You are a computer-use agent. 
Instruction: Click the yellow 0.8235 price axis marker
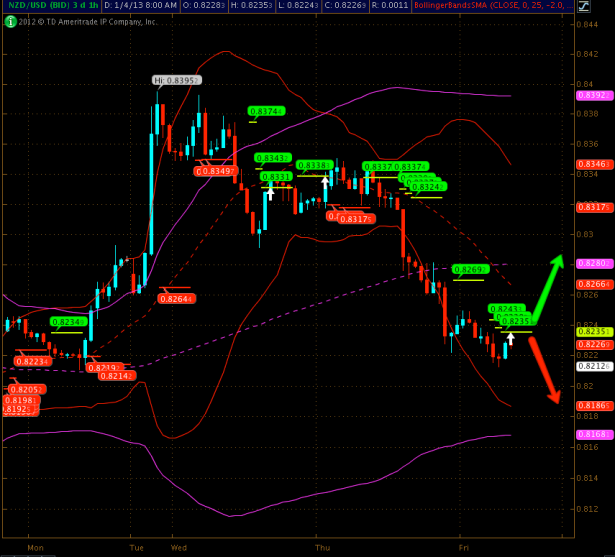[595, 331]
